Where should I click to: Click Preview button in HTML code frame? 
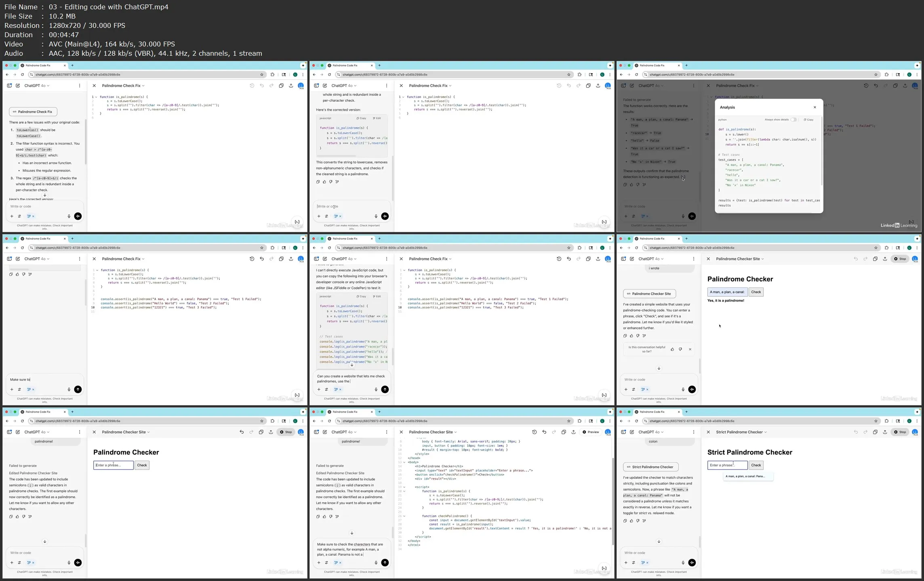click(x=591, y=432)
